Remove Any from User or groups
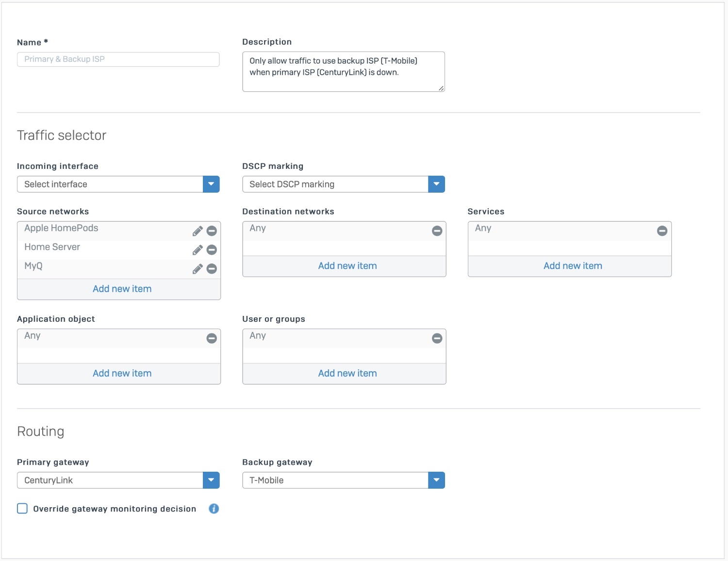Image resolution: width=728 pixels, height=561 pixels. (437, 338)
